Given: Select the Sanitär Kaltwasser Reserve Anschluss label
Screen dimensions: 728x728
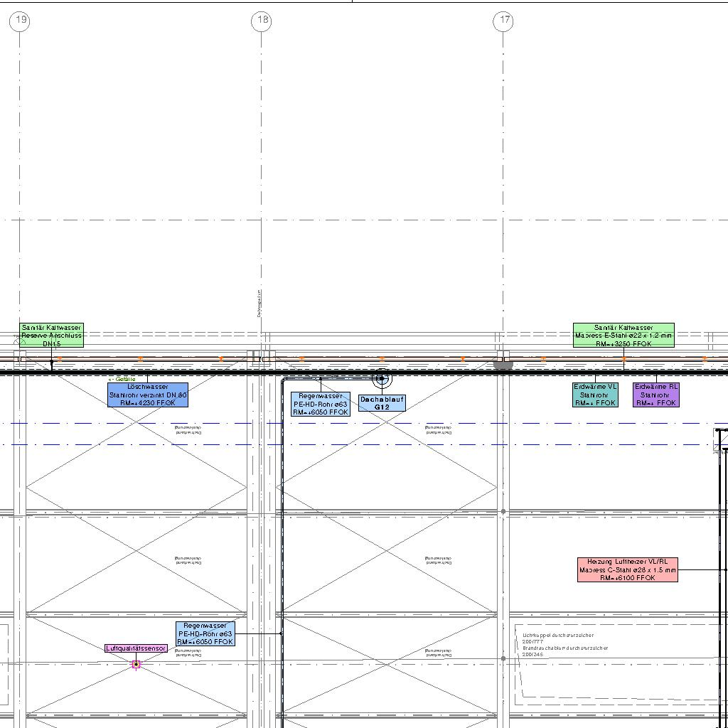Looking at the screenshot, I should [51, 336].
